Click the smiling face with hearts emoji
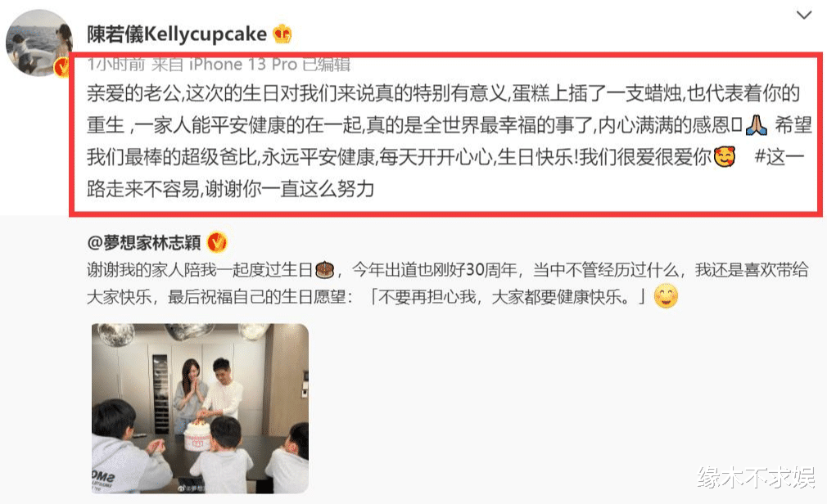The image size is (827, 504). [725, 157]
